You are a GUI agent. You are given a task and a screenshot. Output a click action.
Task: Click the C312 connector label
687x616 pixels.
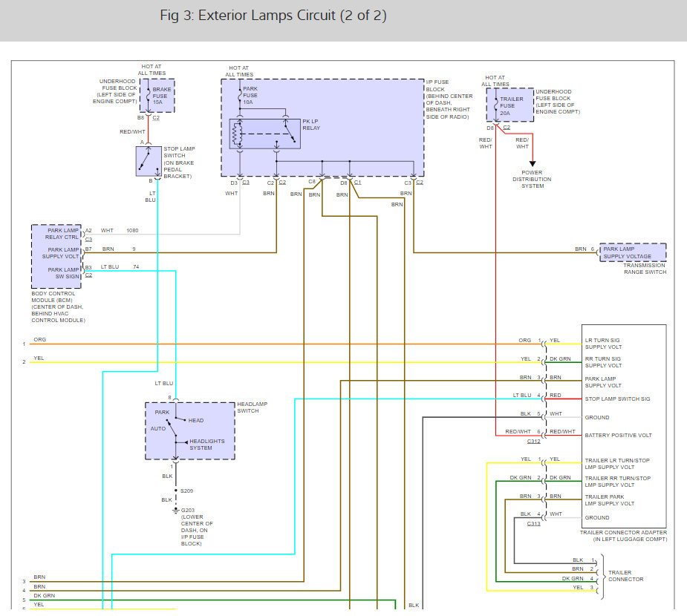coord(534,442)
